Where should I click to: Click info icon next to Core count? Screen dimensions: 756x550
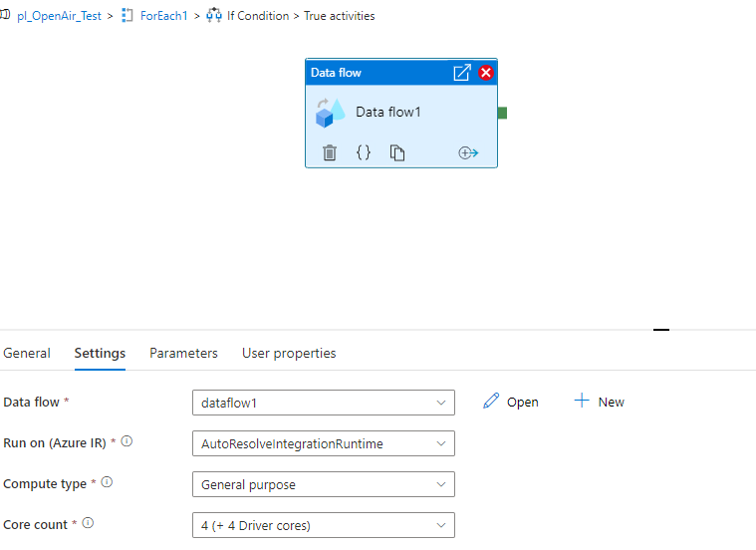click(88, 523)
